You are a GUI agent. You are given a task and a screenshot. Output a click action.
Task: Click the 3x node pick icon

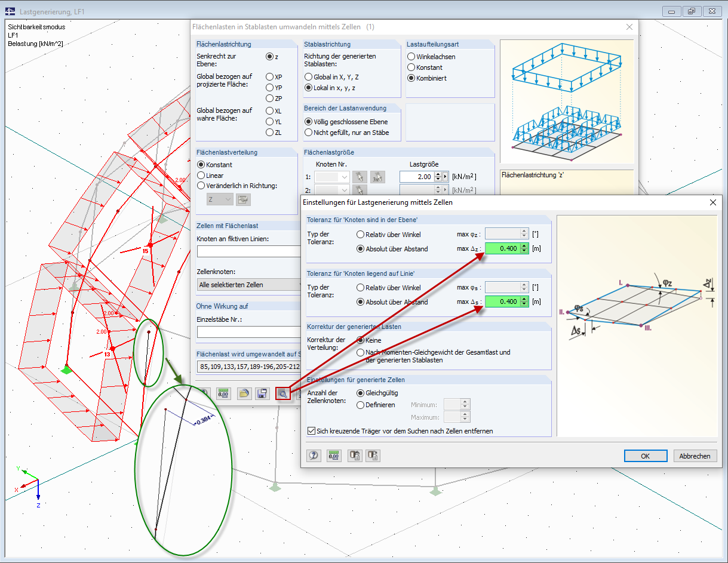click(377, 177)
